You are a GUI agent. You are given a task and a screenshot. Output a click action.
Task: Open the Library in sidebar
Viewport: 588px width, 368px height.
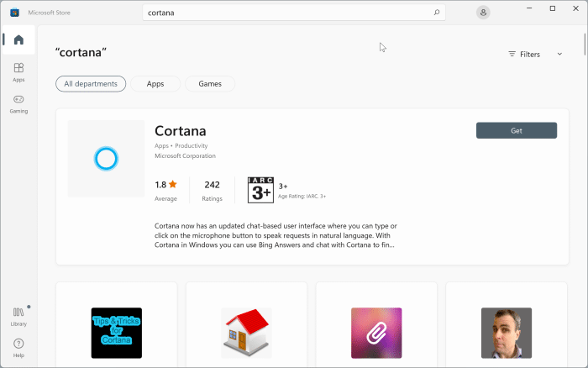pos(18,317)
